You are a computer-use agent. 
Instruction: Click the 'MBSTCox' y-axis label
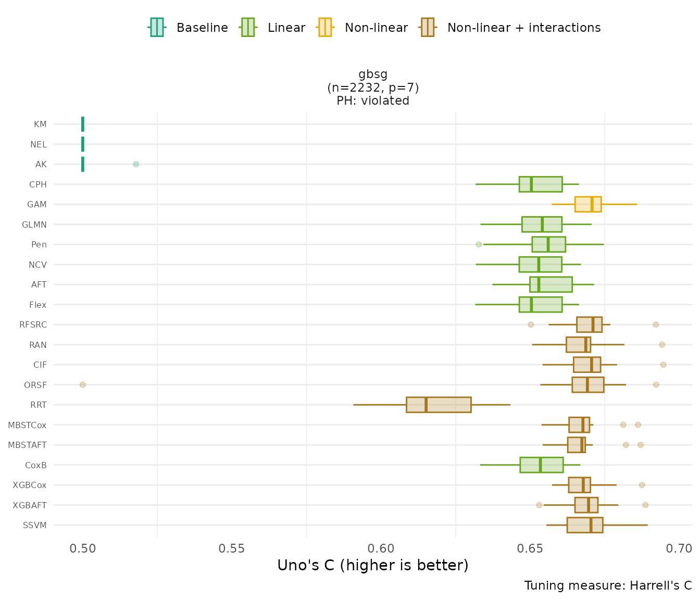coord(27,425)
